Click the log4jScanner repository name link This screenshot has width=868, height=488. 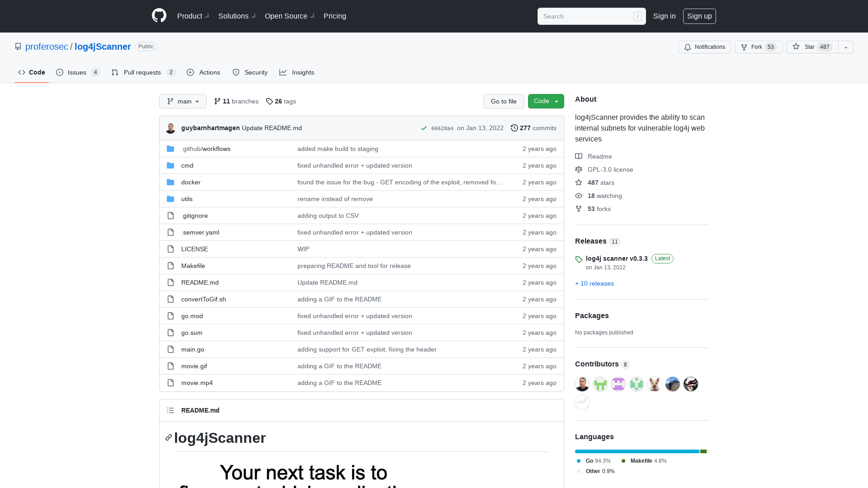pos(103,47)
